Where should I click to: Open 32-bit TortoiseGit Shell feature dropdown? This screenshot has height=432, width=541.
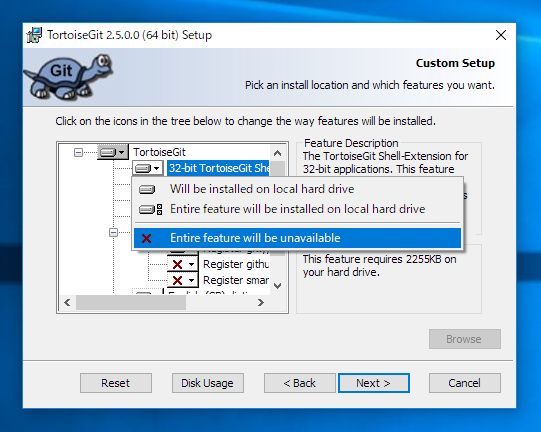pos(148,168)
